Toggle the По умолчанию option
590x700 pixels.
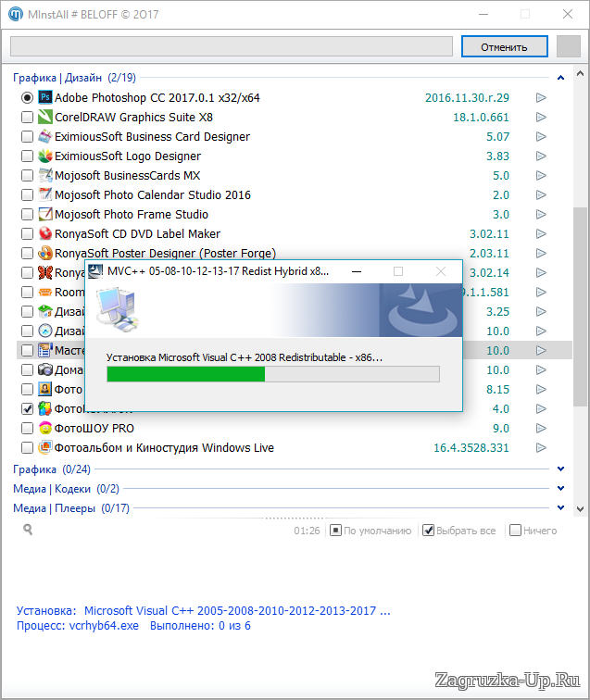click(335, 531)
